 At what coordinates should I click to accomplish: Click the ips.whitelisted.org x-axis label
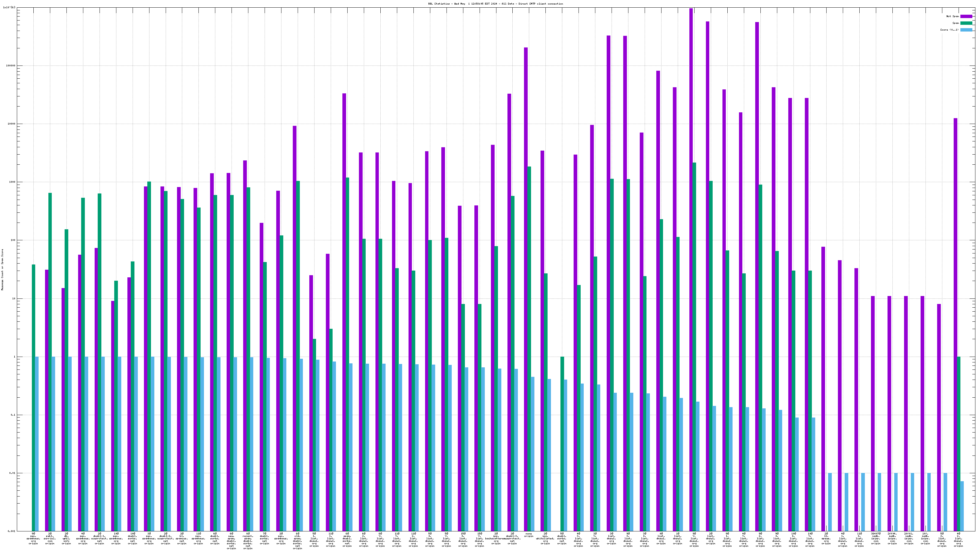(545, 538)
